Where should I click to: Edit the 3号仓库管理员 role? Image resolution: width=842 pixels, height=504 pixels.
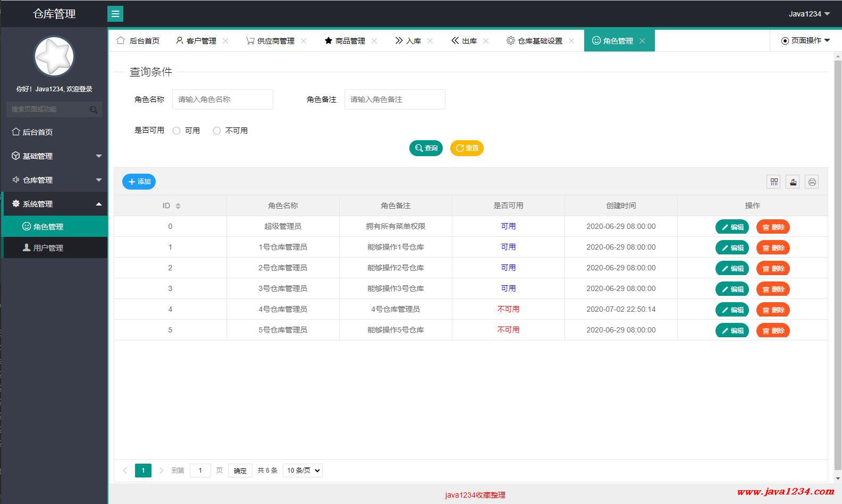[x=732, y=289]
